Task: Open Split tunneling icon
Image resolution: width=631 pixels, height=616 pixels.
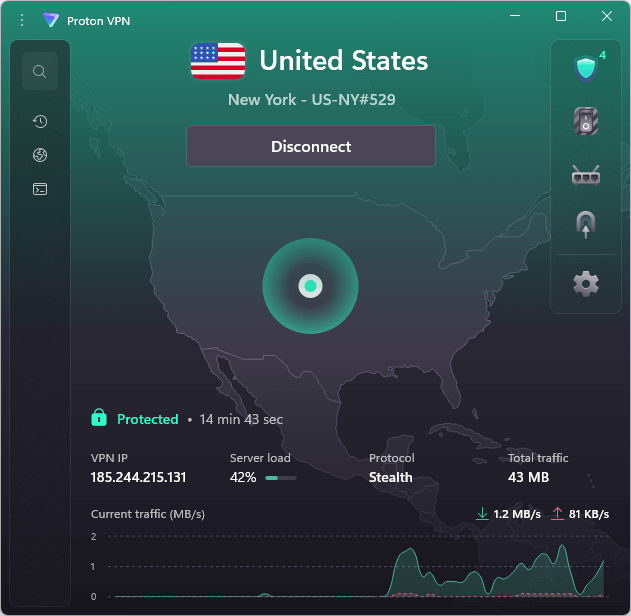Action: pos(585,224)
